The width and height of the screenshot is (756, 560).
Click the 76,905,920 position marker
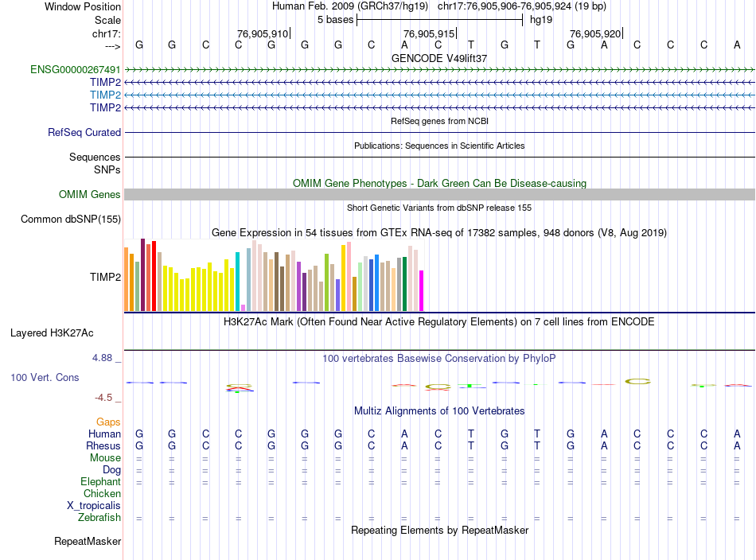coord(595,33)
